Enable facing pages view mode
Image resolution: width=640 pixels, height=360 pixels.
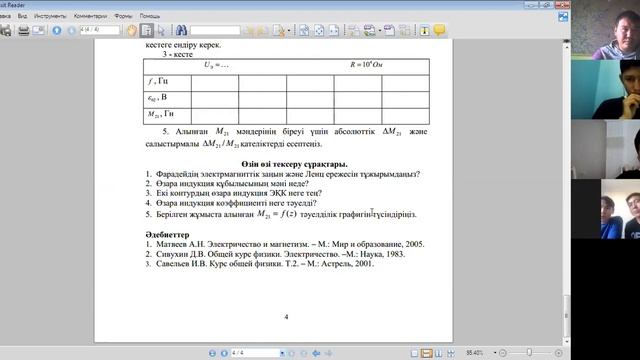click(x=438, y=353)
